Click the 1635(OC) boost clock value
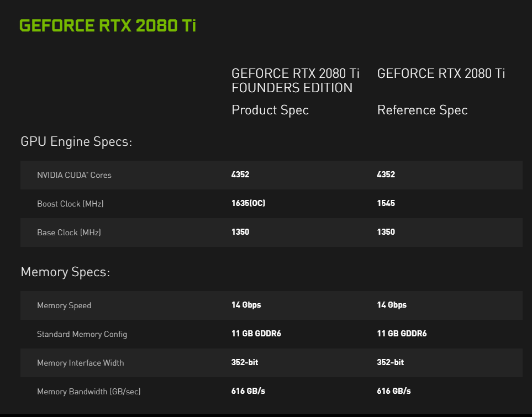 (x=248, y=203)
